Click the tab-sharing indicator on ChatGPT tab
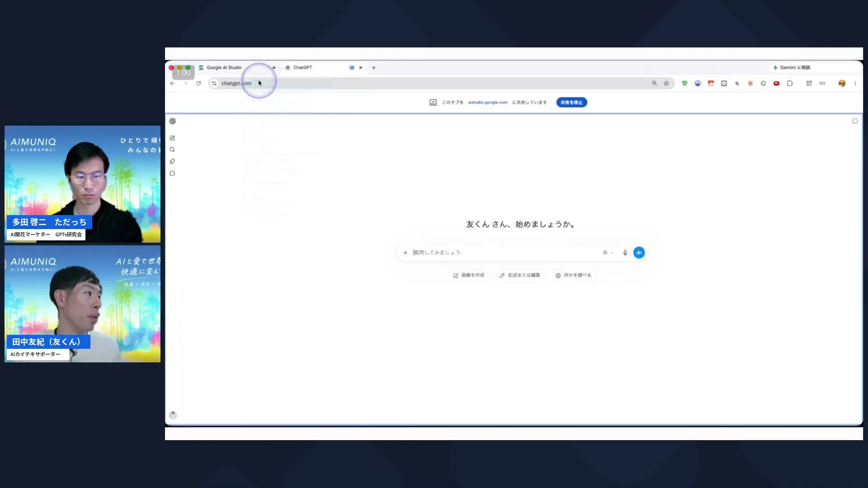The width and height of the screenshot is (868, 488). (x=352, y=68)
